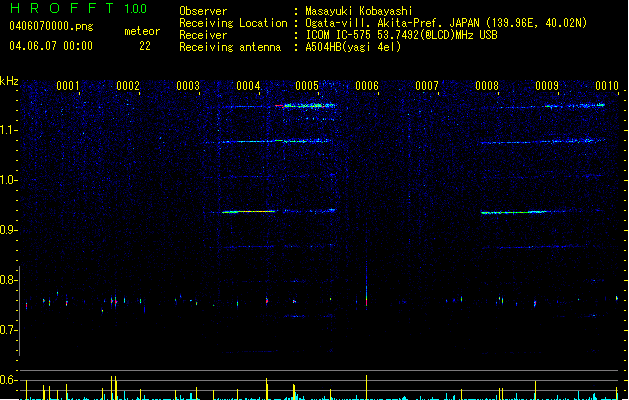Click time marker 0002

coord(128,85)
